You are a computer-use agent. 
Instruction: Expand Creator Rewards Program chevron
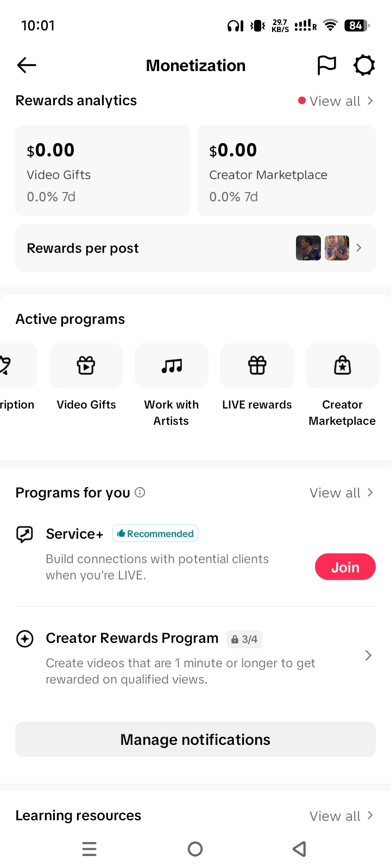tap(368, 655)
